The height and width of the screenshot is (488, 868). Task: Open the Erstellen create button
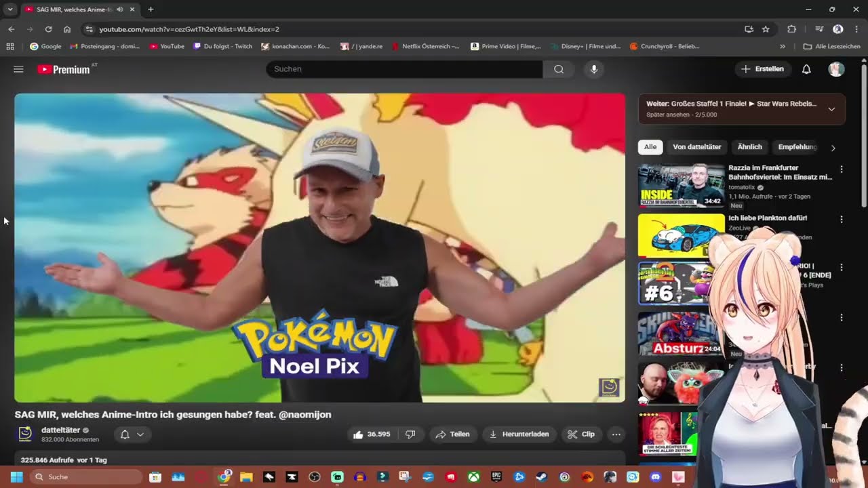point(763,69)
